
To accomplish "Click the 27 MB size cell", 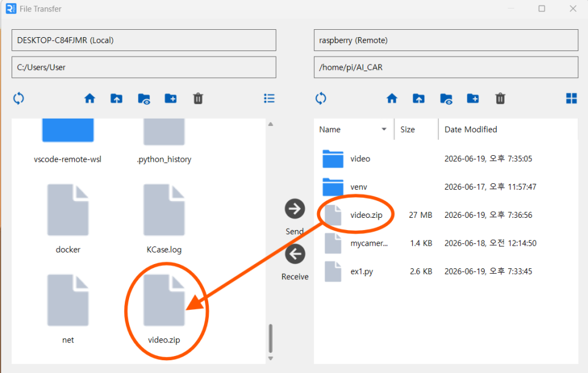I will pos(421,215).
